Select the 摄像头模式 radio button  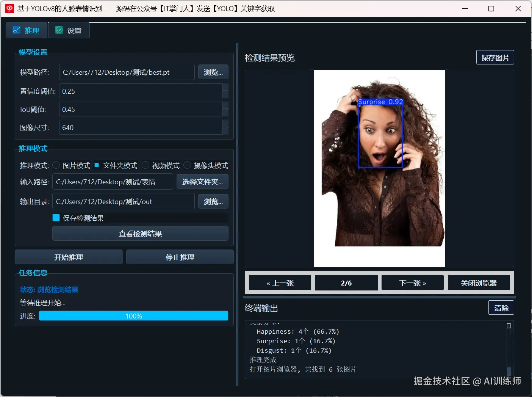187,165
